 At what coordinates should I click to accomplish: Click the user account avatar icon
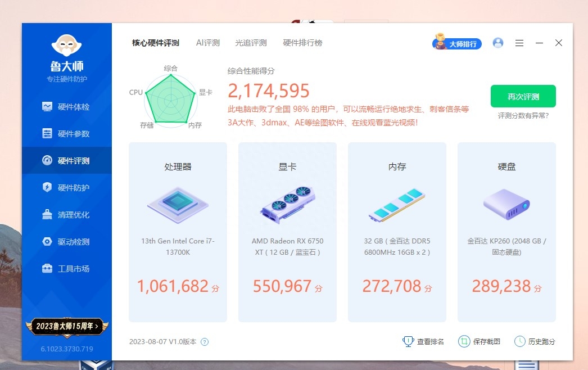498,43
